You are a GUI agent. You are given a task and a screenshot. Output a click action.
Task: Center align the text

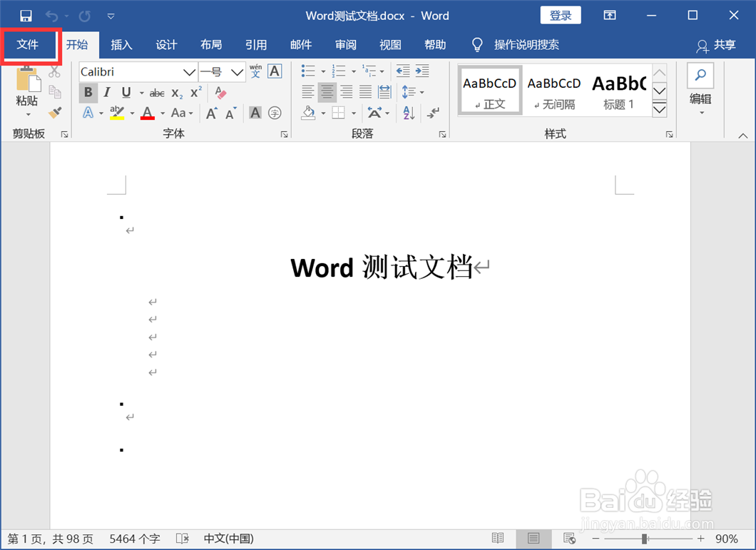[327, 92]
